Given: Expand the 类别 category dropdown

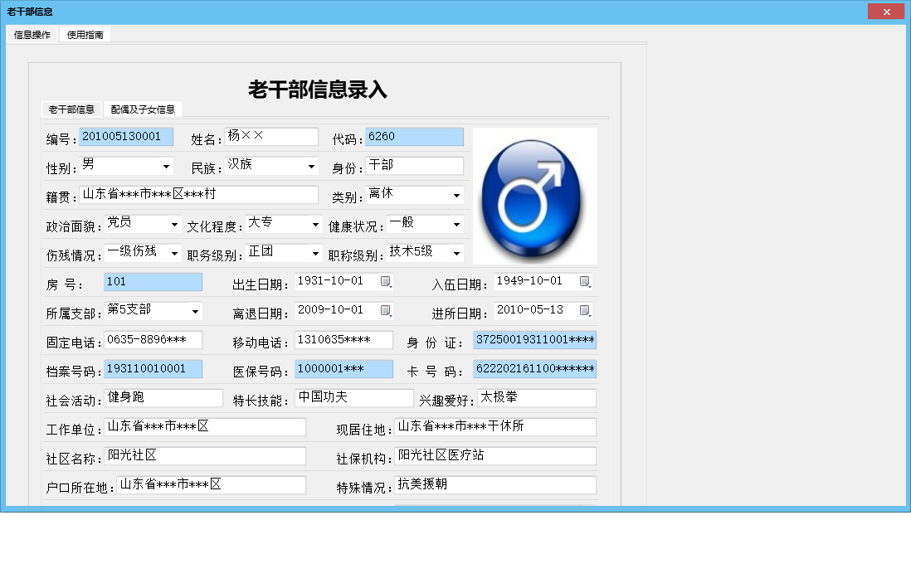Looking at the screenshot, I should click(x=457, y=195).
